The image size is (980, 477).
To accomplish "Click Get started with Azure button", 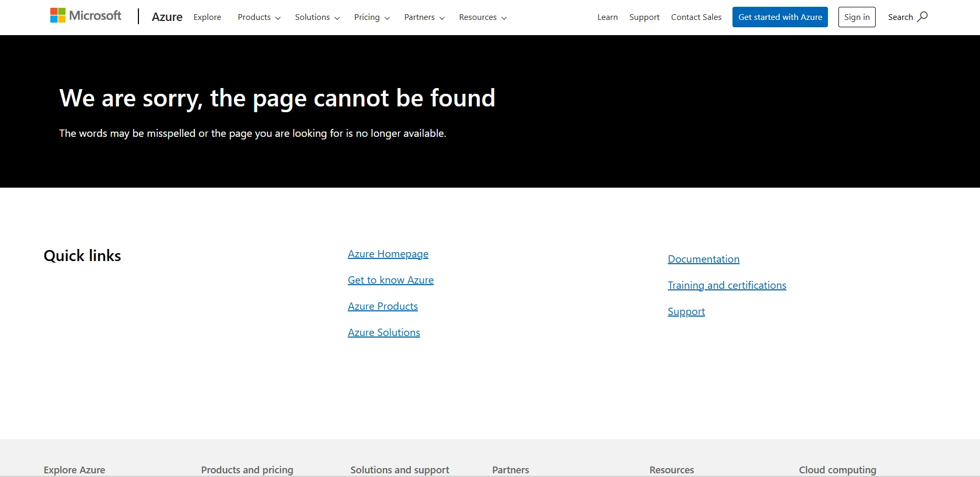I will 780,17.
